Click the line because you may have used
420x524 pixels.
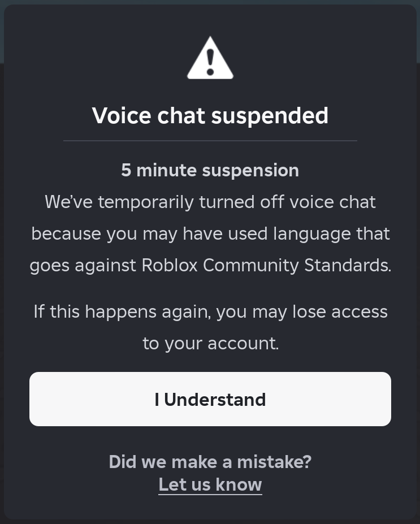tap(210, 233)
